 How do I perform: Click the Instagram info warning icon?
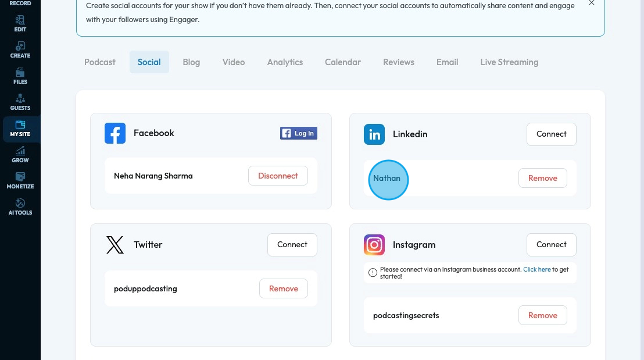tap(373, 273)
